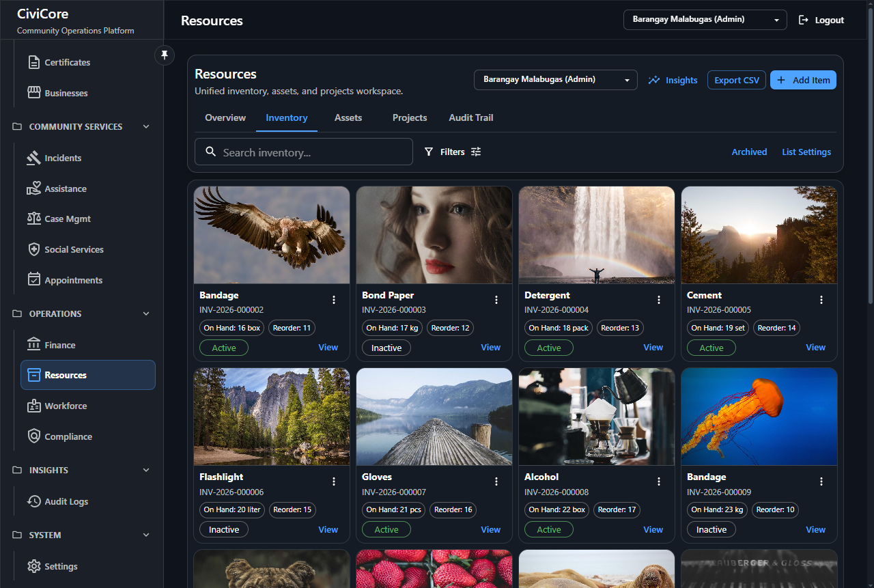This screenshot has height=588, width=874.
Task: Click into the Search inventory field
Action: click(304, 152)
